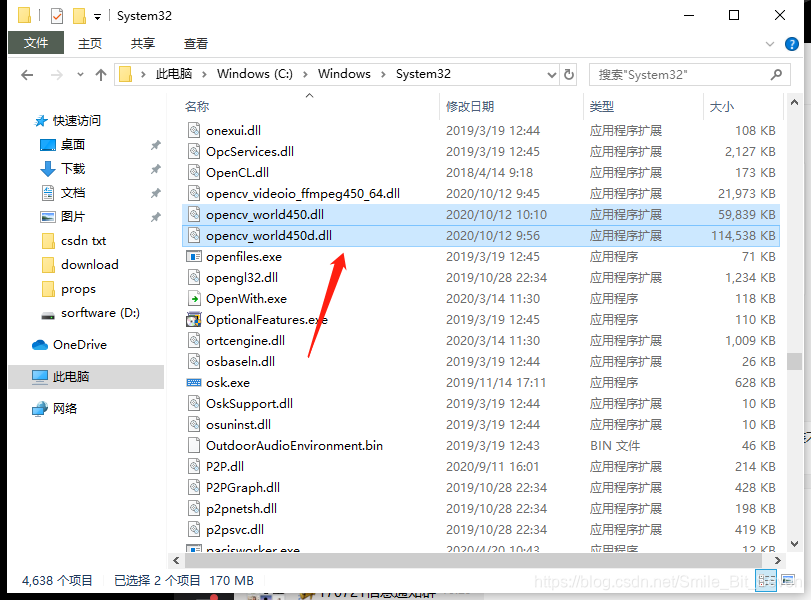Open the 共享 ribbon tab
Viewport: 811px width, 600px height.
tap(143, 43)
